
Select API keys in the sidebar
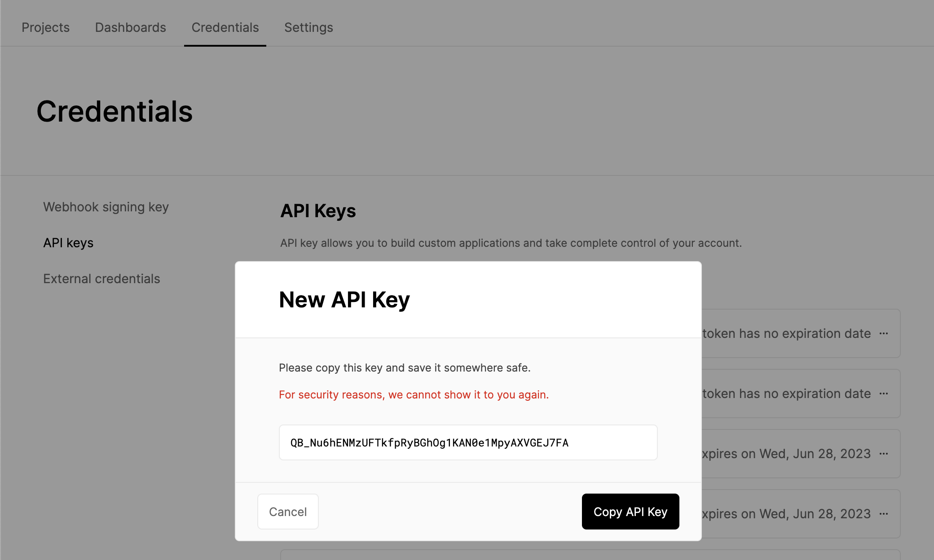(68, 243)
